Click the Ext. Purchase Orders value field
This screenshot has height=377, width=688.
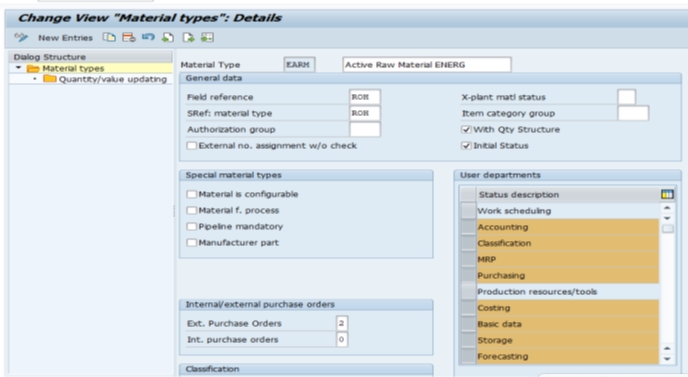pos(342,323)
